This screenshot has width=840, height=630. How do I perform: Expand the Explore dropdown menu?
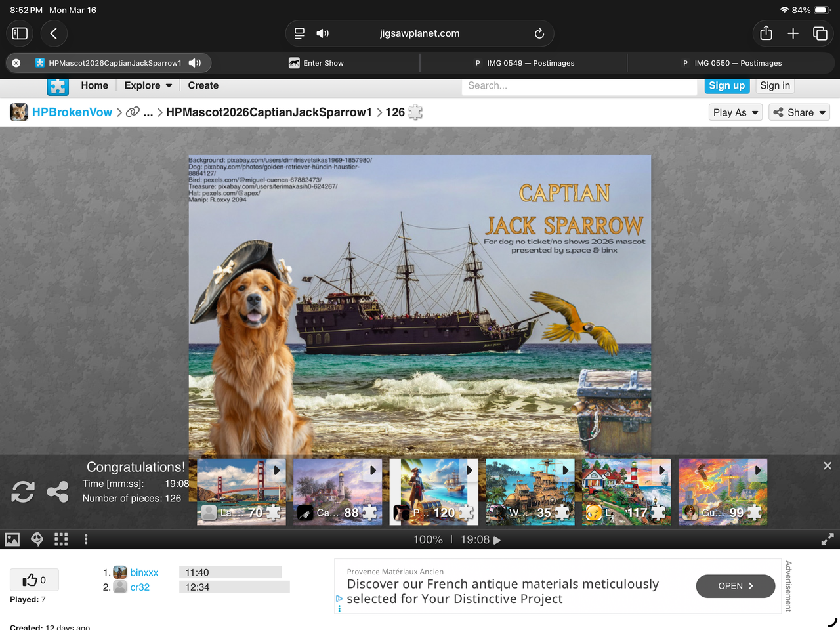(x=148, y=85)
